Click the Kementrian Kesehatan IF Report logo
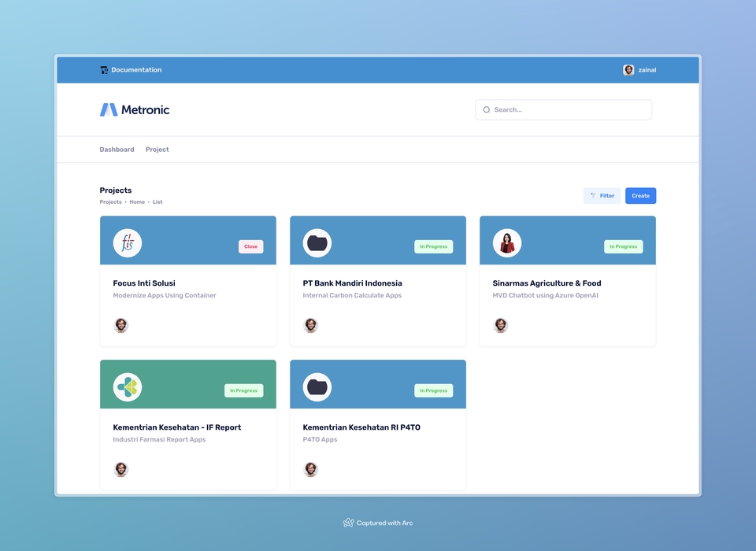The width and height of the screenshot is (756, 551). (x=128, y=387)
